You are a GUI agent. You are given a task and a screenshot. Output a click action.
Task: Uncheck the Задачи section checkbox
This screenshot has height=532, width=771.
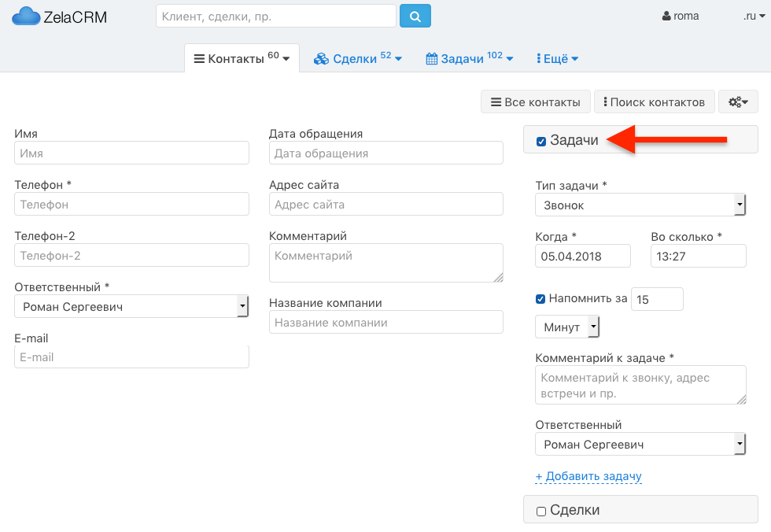pos(541,142)
